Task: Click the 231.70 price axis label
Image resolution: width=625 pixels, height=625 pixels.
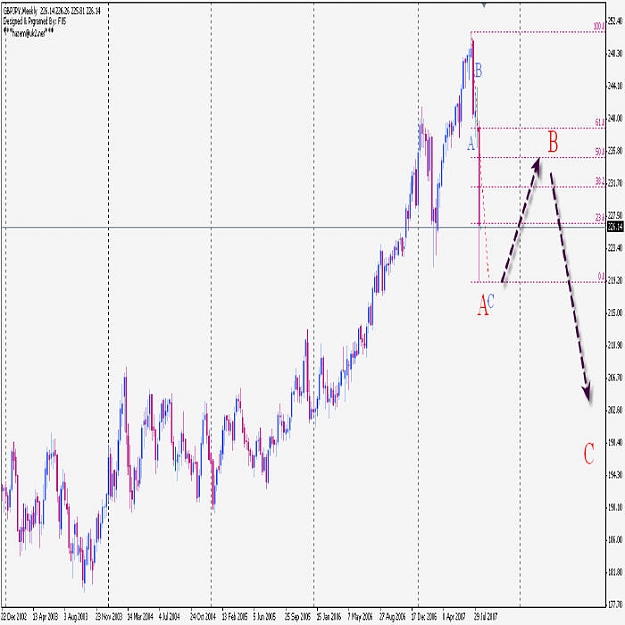Action: 615,183
